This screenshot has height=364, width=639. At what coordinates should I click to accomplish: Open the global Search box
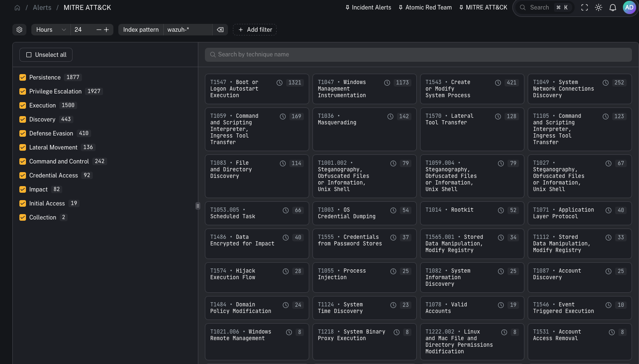pos(544,7)
